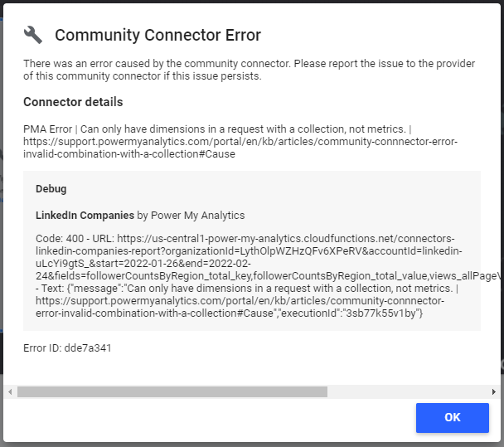Image resolution: width=504 pixels, height=447 pixels.
Task: Click the right arrow of horizontal scrollbar
Action: tap(494, 391)
